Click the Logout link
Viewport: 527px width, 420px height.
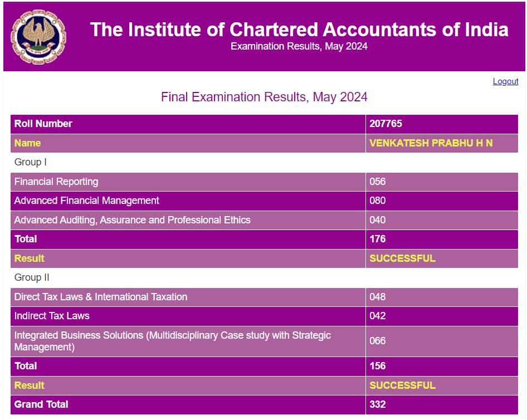pyautogui.click(x=505, y=81)
